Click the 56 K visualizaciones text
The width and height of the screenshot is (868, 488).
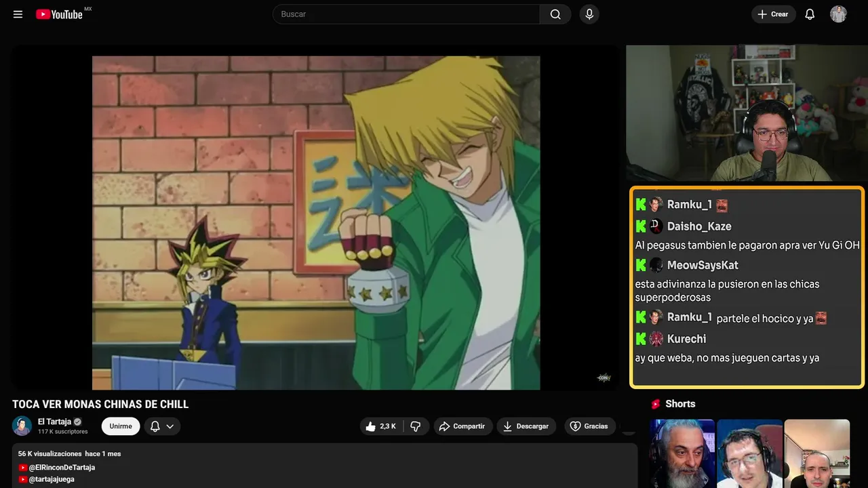coord(50,454)
